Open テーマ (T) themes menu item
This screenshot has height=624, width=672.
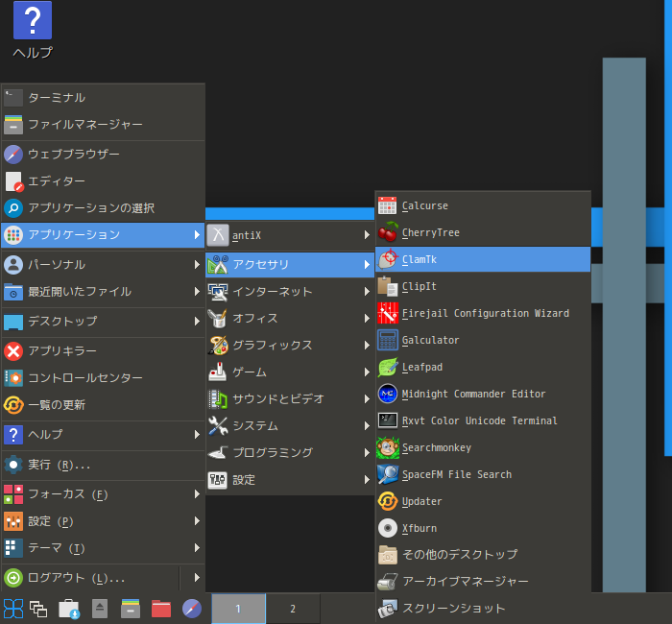[x=103, y=548]
